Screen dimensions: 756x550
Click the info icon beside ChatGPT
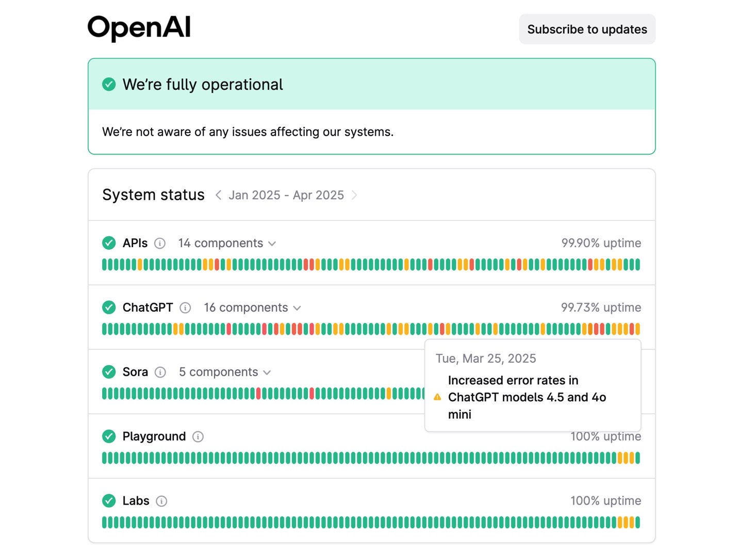tap(185, 308)
